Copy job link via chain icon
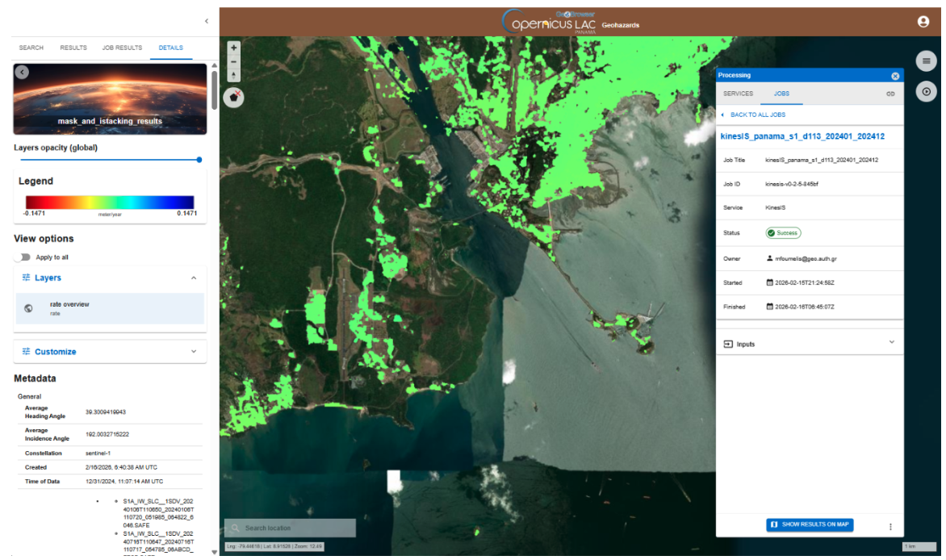 click(x=890, y=94)
